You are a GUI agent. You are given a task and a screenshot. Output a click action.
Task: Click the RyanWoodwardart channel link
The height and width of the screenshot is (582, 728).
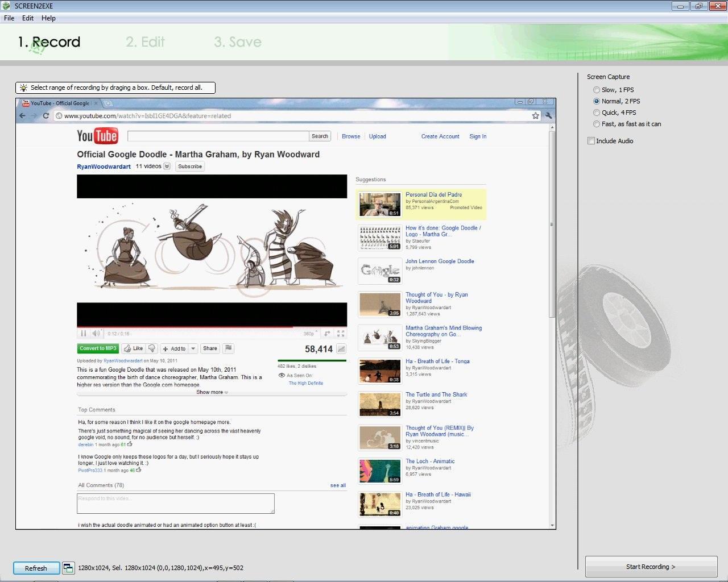pyautogui.click(x=104, y=167)
